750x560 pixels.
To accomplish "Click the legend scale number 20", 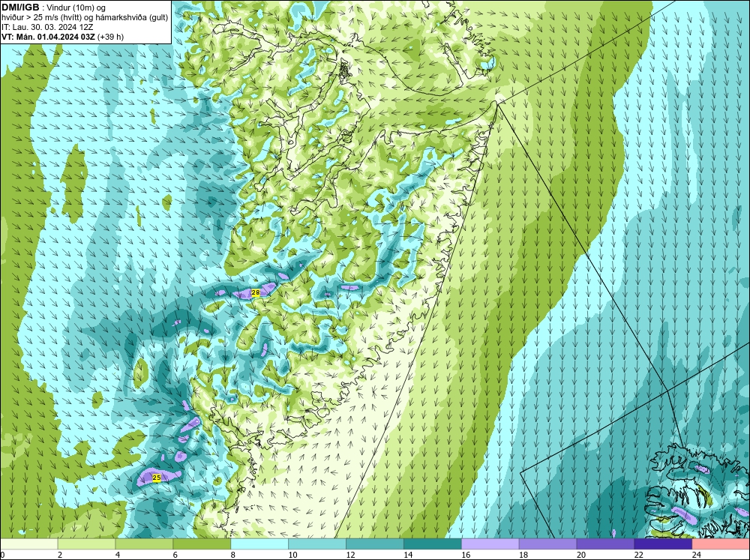I will pyautogui.click(x=581, y=555).
